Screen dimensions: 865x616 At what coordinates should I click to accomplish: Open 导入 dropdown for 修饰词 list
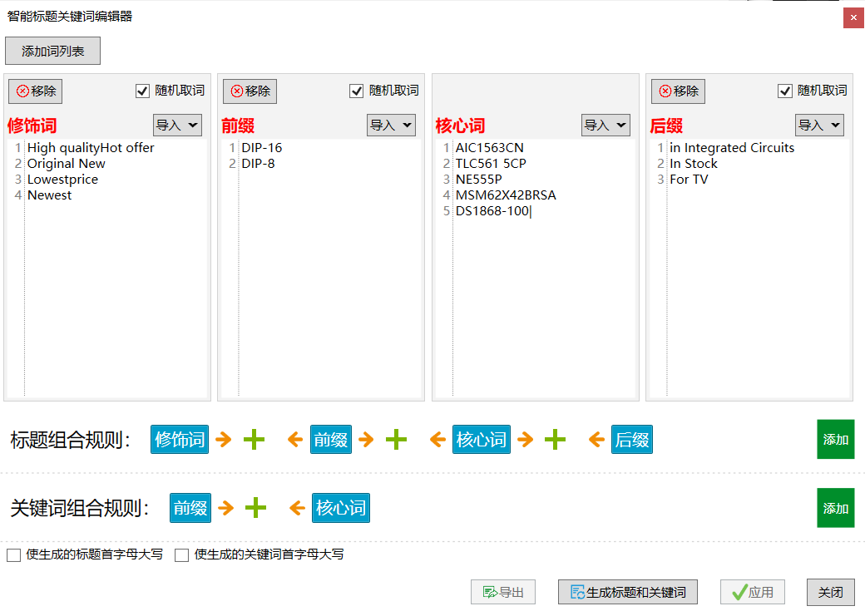[x=177, y=126]
